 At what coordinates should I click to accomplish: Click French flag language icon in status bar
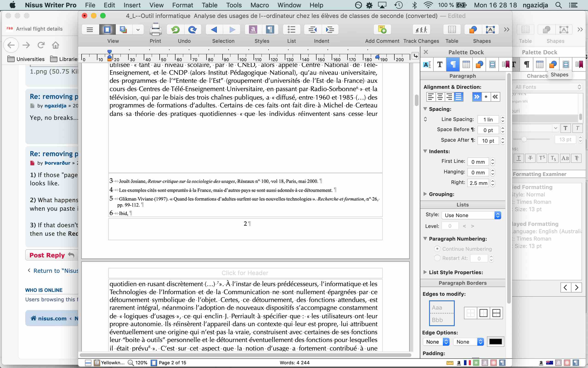467,363
